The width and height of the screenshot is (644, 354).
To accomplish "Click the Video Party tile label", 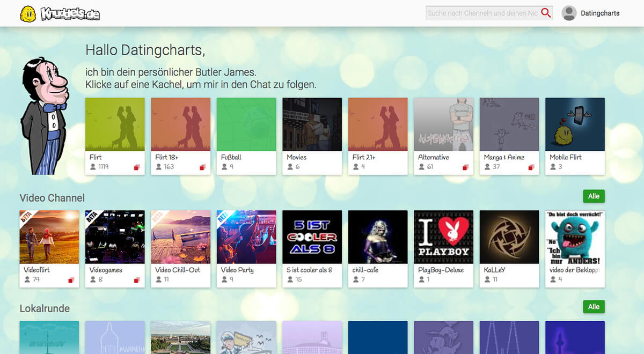I will pos(237,270).
